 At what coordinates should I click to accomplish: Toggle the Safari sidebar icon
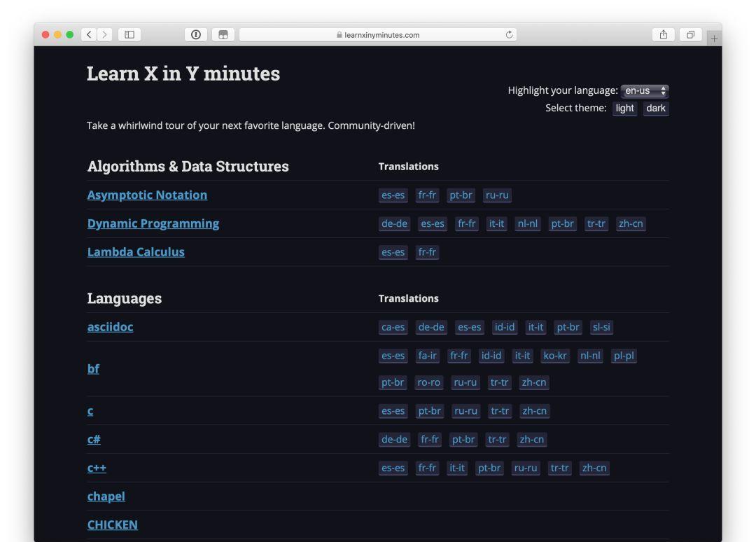pos(129,35)
